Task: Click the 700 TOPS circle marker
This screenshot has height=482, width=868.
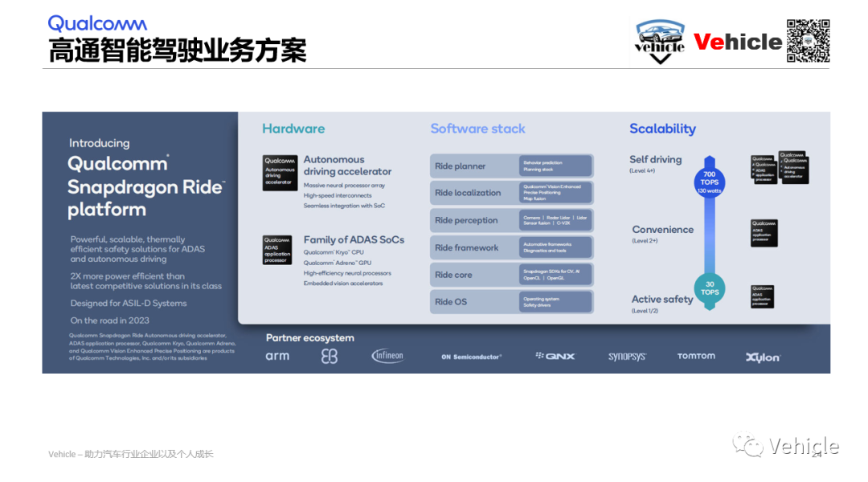Action: (709, 182)
